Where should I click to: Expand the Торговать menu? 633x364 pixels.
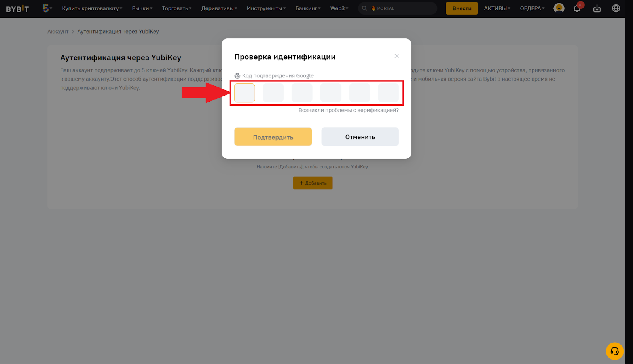click(176, 8)
